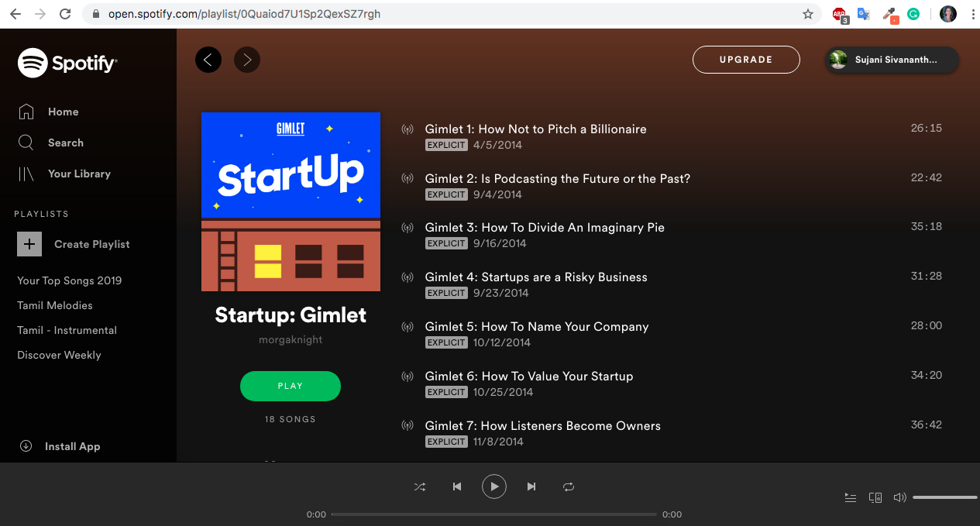The image size is (980, 526).
Task: Open the Chrome profile avatar
Action: tap(947, 14)
